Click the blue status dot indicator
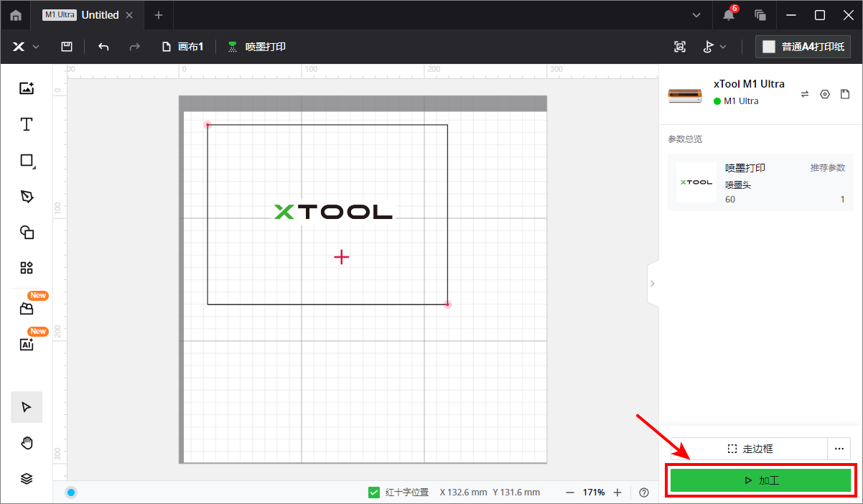 coord(71,493)
